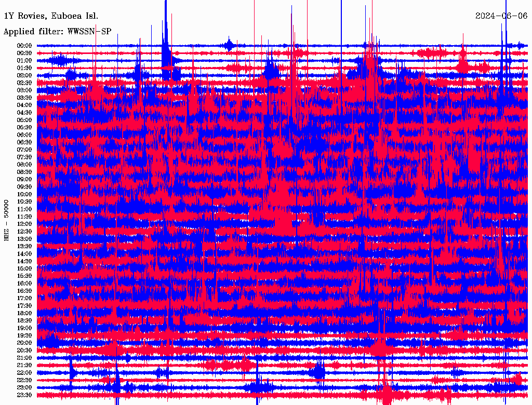Select the 21:00 time label
This screenshot has width=532, height=405.
pos(24,358)
